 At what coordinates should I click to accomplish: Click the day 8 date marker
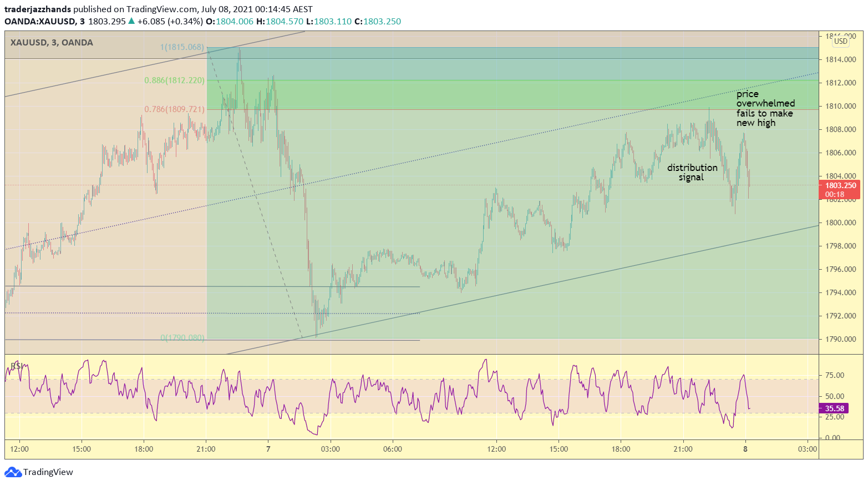[x=745, y=449]
